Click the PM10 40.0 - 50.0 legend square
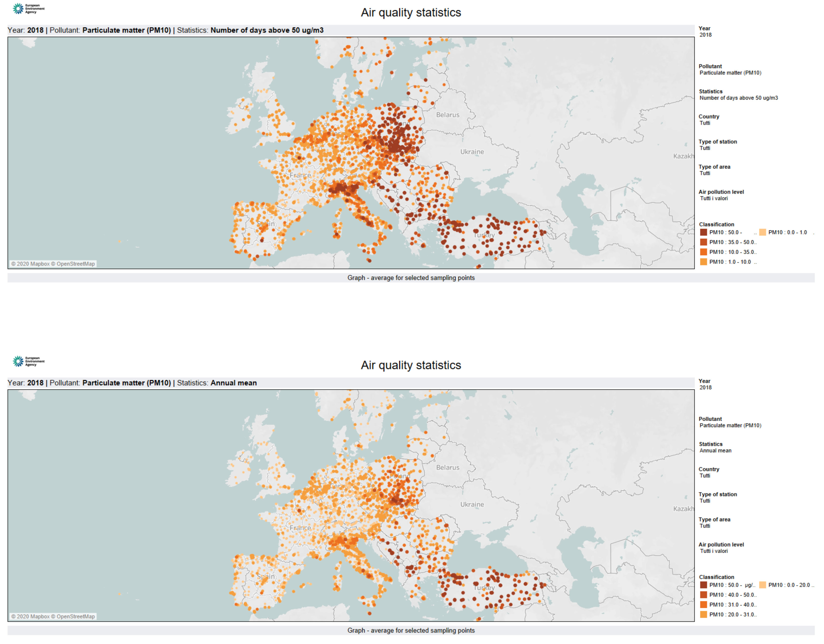 click(703, 595)
